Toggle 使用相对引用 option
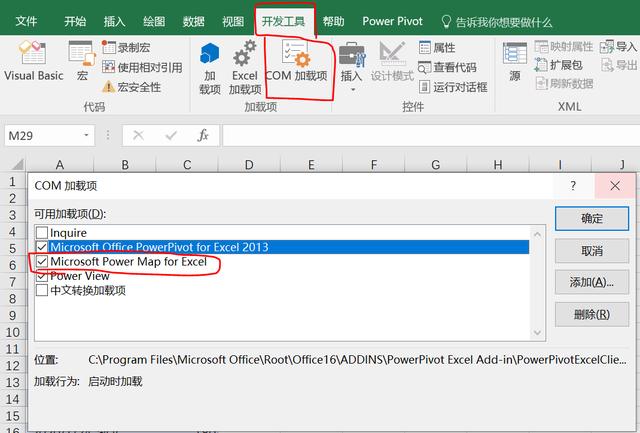This screenshot has width=640, height=433. coord(142,67)
